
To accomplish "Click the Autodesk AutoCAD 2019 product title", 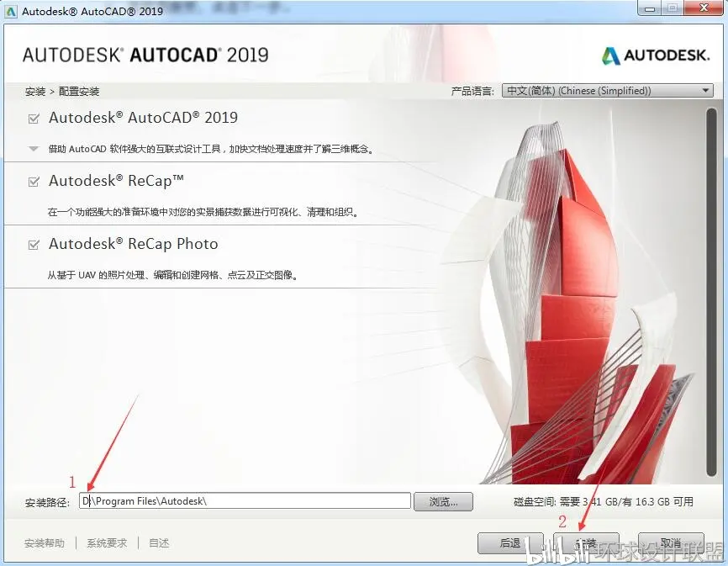I will [x=143, y=118].
